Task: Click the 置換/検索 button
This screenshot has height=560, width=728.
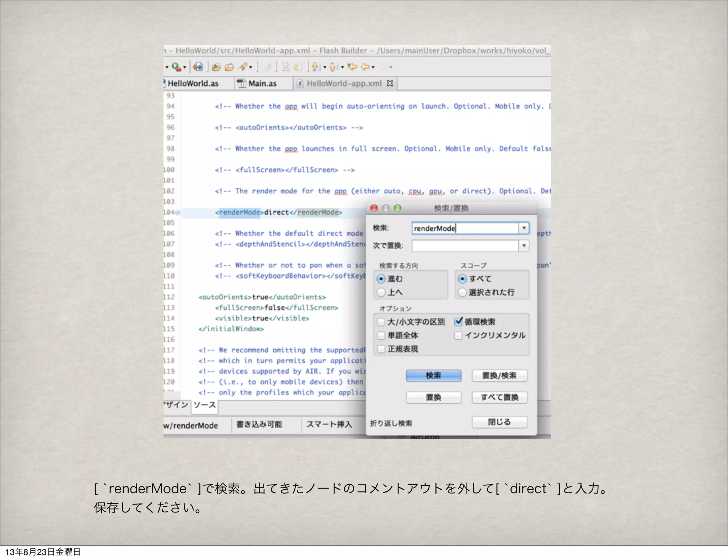Action: click(x=499, y=376)
